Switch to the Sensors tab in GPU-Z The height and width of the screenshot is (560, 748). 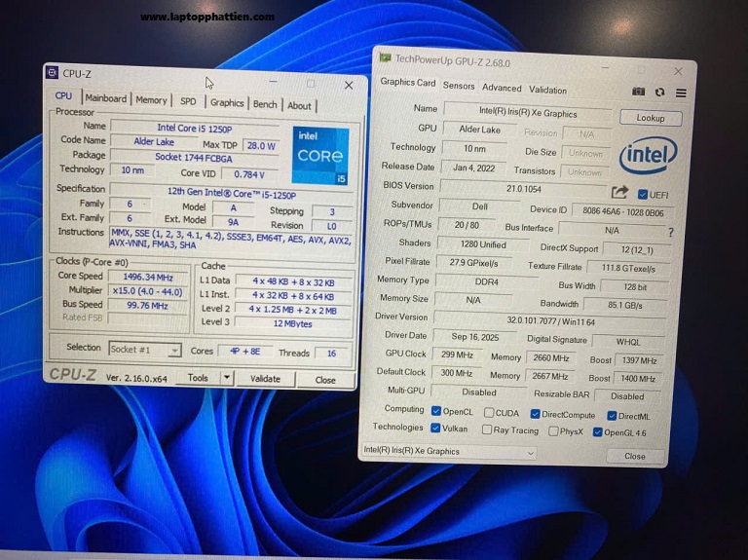tap(459, 86)
